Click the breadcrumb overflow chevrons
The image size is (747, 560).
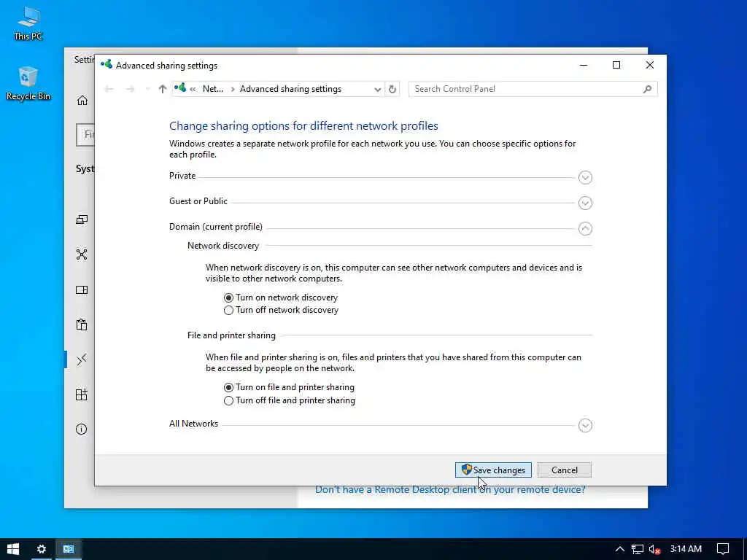[x=193, y=89]
